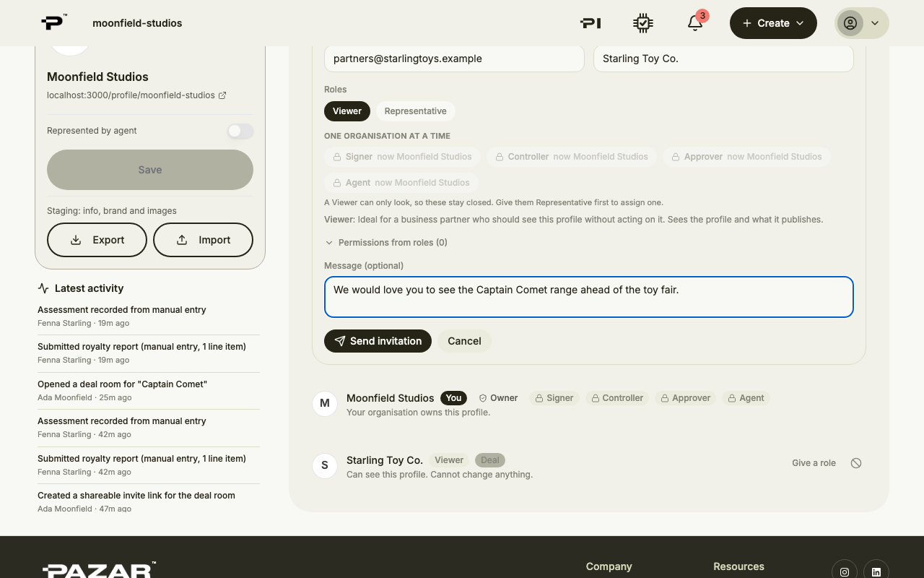Click the Pazar P logo
924x578 pixels.
point(54,22)
